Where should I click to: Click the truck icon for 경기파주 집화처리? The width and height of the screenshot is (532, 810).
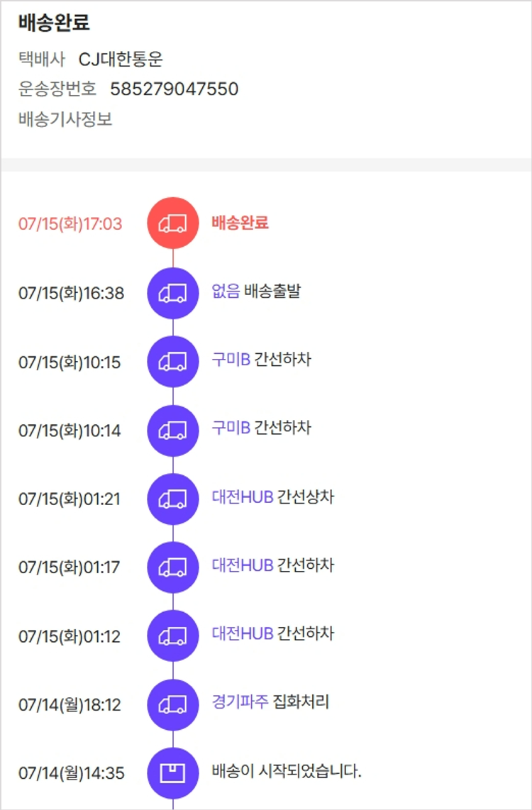173,704
